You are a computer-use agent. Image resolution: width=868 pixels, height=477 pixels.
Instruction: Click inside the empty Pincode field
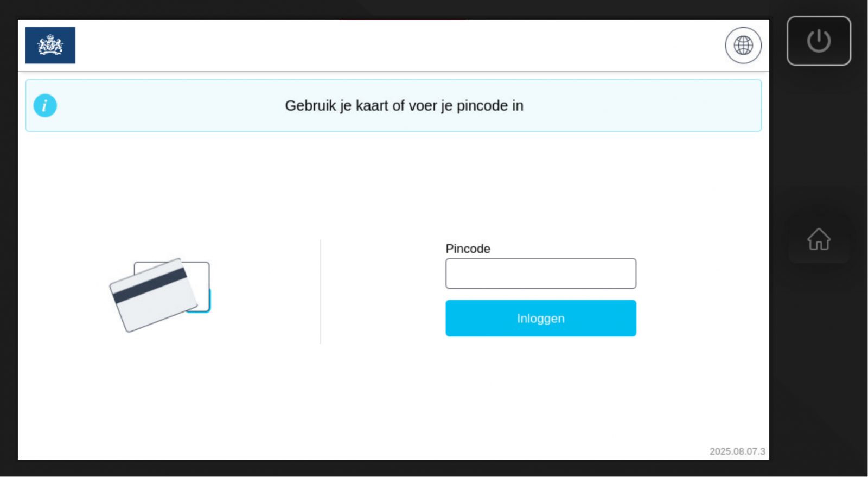tap(540, 273)
